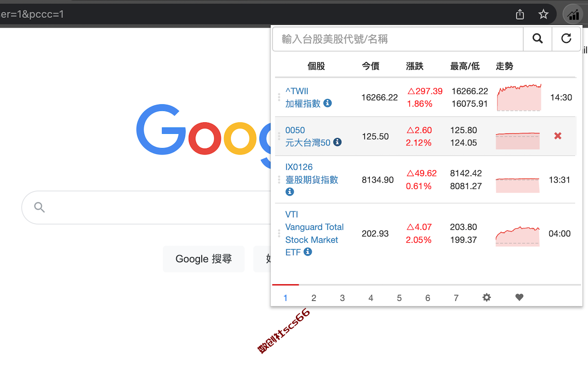View the 0050 trend chart thumbnail
The width and height of the screenshot is (588, 368).
(518, 141)
